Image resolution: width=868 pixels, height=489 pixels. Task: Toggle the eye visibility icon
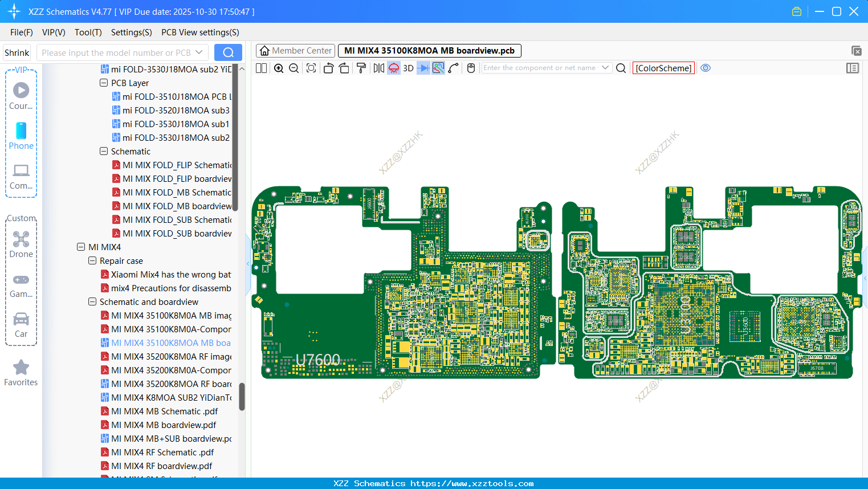click(706, 68)
